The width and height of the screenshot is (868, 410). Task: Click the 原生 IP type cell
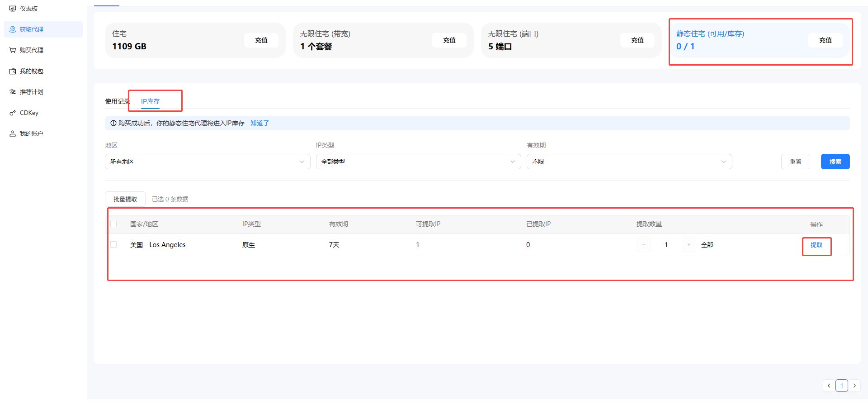pyautogui.click(x=249, y=245)
